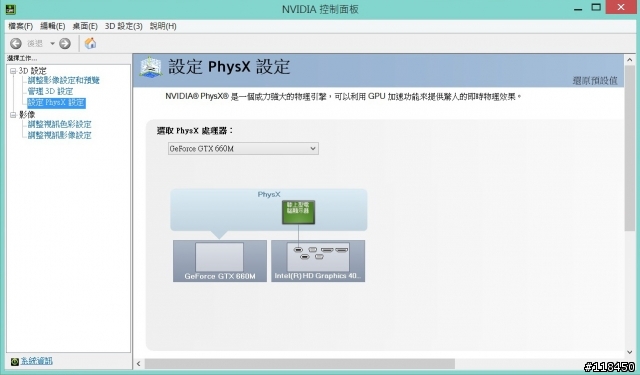Click the Back arrow toolbar button
640x375 pixels.
click(x=16, y=43)
